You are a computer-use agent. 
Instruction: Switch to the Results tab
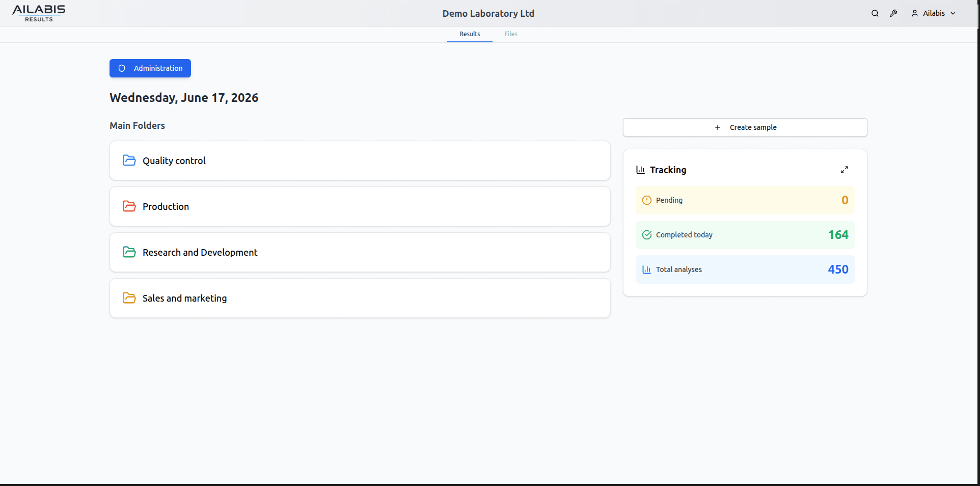pyautogui.click(x=470, y=34)
